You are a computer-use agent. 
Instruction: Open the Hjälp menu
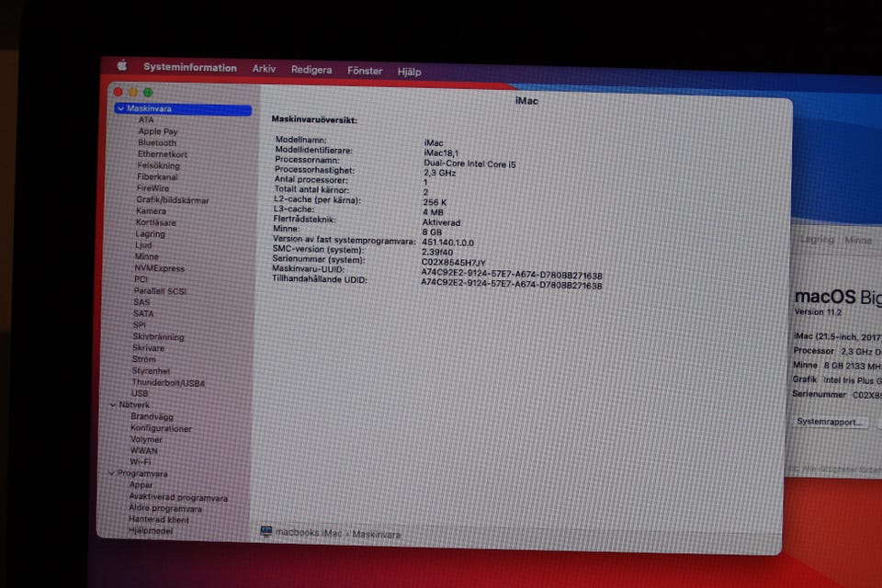click(409, 72)
